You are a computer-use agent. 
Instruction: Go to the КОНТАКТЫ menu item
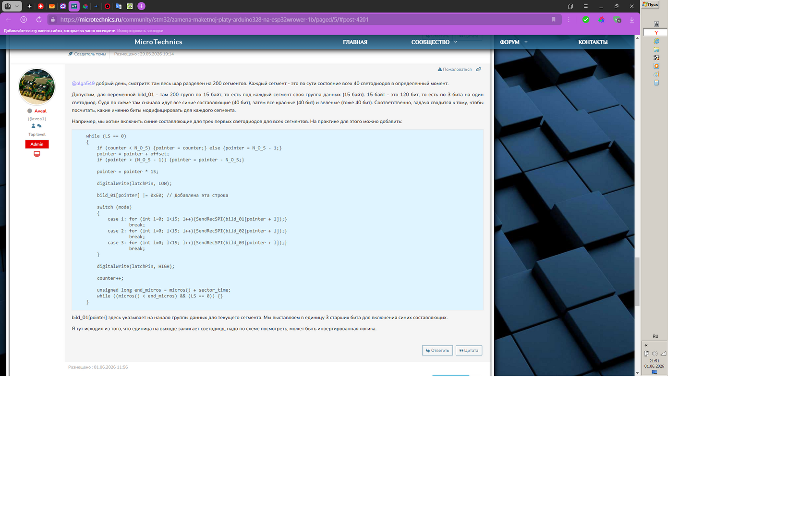pyautogui.click(x=593, y=42)
